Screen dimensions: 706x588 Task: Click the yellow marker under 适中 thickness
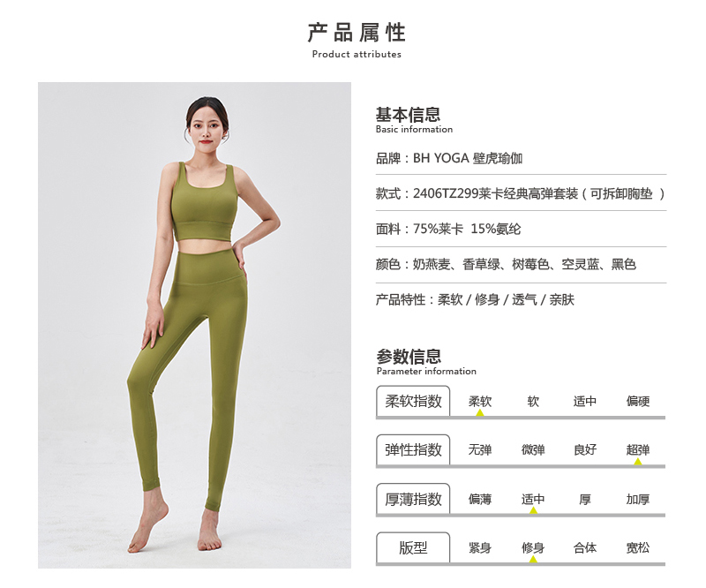533,510
